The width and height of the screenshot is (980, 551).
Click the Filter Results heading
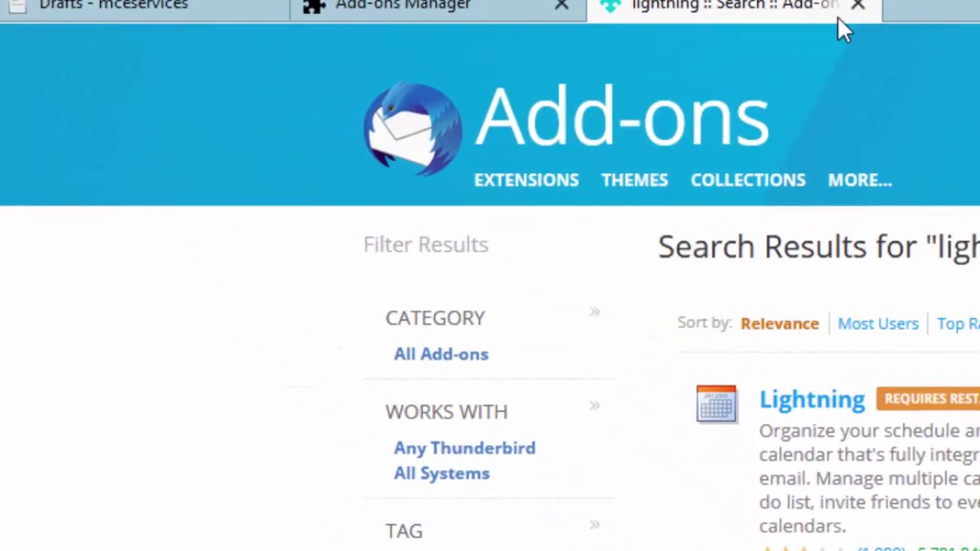(x=426, y=245)
